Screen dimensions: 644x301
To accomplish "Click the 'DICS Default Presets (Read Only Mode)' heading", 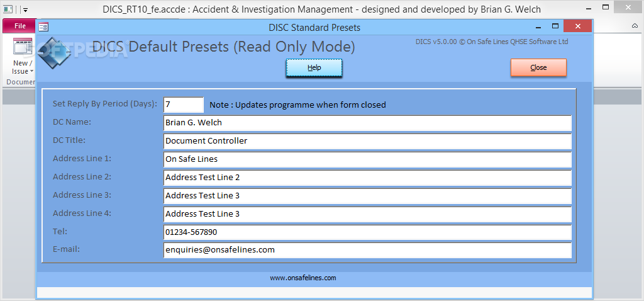I will [224, 47].
